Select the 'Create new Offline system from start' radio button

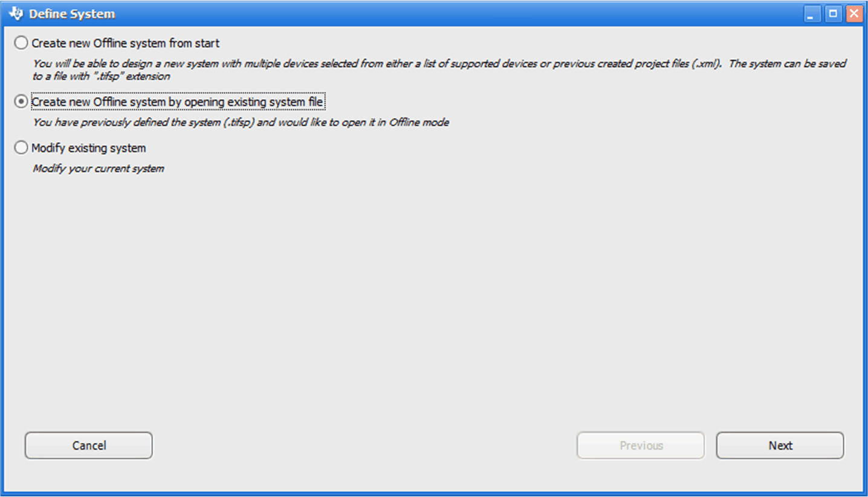click(x=21, y=44)
